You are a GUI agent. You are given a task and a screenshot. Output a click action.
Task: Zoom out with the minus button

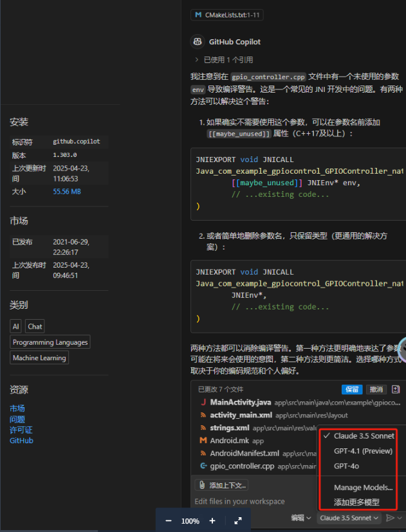point(169,521)
